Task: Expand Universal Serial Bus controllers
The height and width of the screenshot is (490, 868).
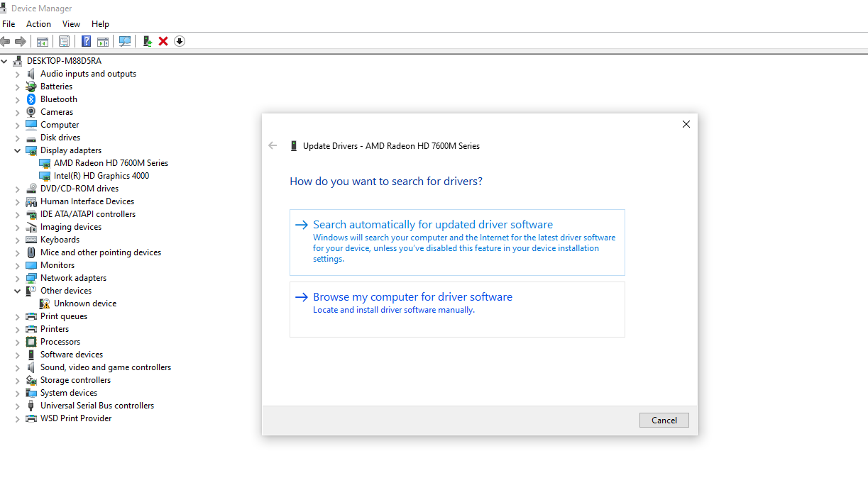Action: click(18, 406)
